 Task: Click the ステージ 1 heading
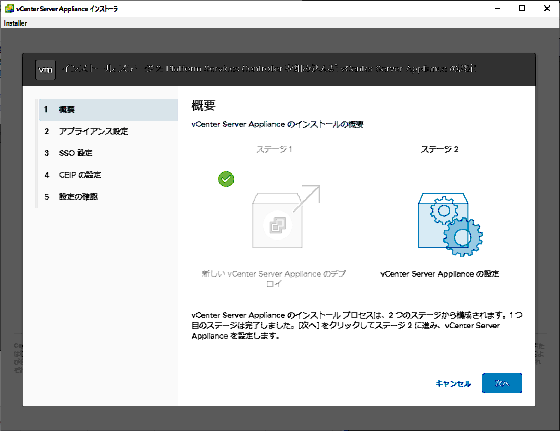pyautogui.click(x=274, y=149)
